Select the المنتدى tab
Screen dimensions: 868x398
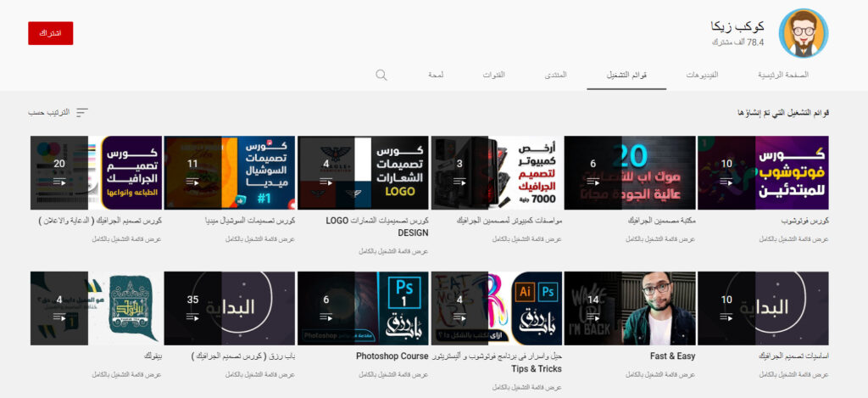tap(555, 75)
